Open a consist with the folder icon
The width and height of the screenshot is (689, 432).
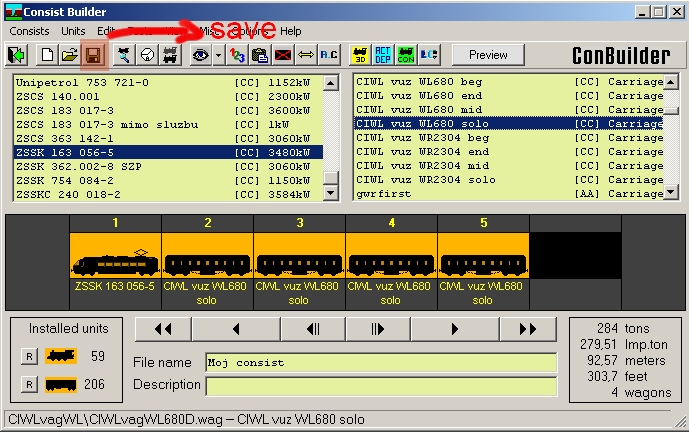(x=69, y=55)
